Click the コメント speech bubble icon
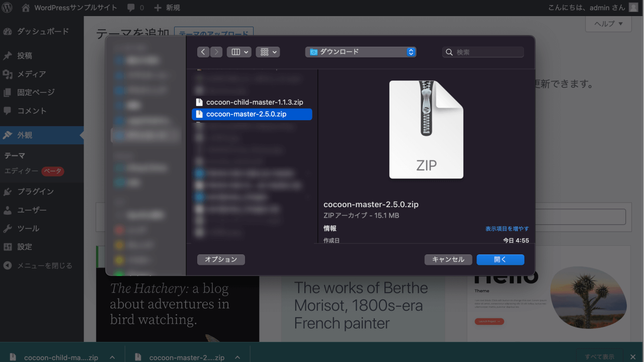The width and height of the screenshot is (644, 362). pos(8,111)
